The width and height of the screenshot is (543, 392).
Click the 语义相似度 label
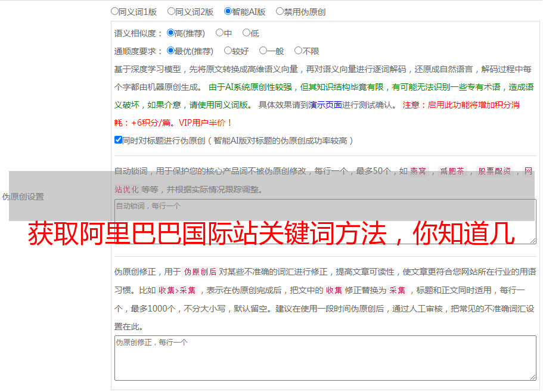(138, 33)
